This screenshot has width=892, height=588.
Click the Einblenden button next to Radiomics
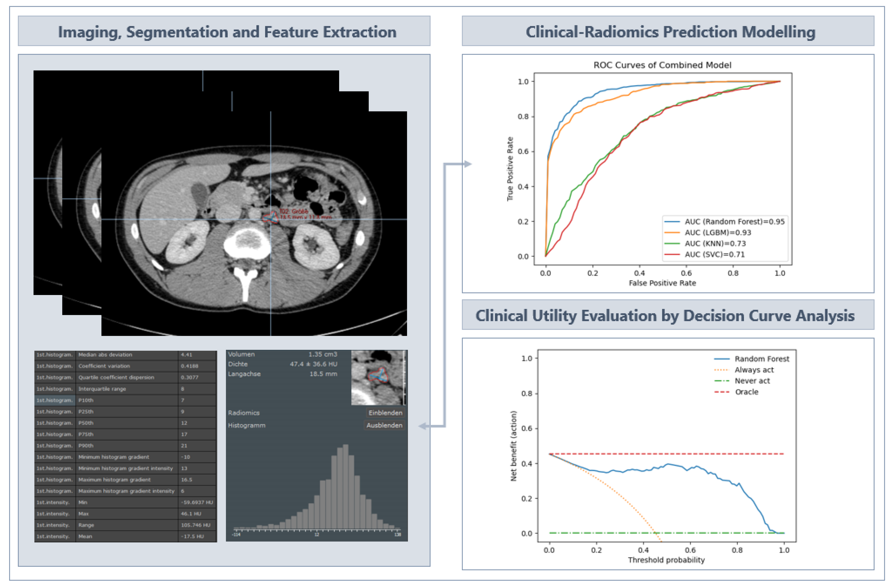pyautogui.click(x=385, y=413)
